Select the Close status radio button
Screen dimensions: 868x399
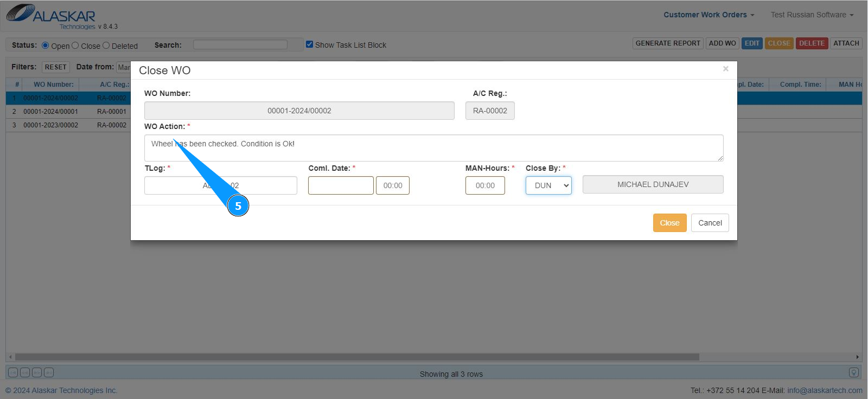coord(75,46)
